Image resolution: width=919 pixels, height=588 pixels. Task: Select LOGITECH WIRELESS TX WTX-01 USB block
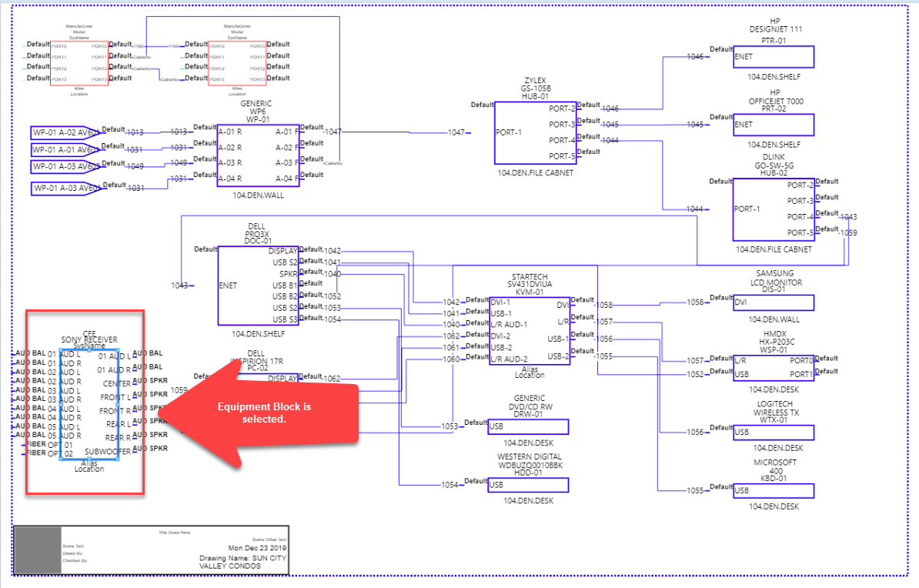773,433
